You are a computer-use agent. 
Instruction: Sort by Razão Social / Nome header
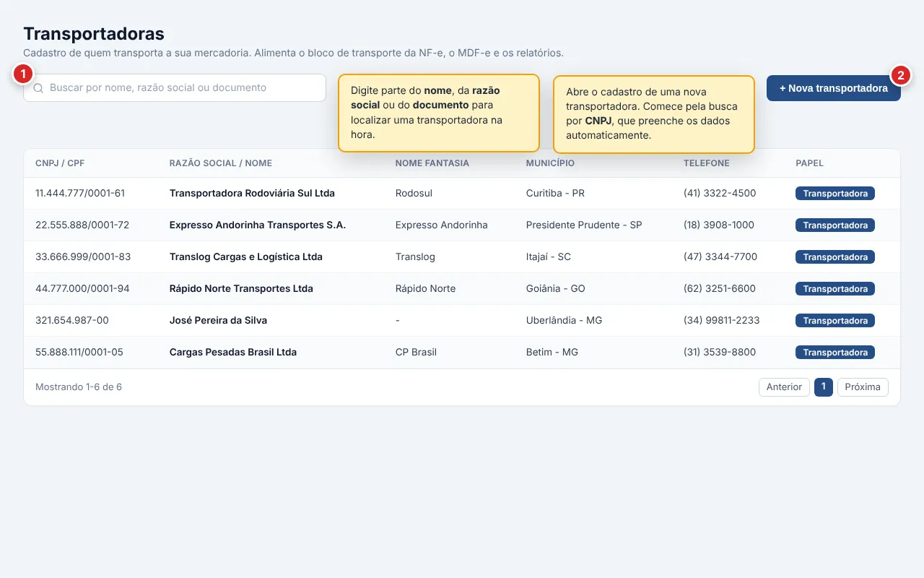[x=221, y=163]
